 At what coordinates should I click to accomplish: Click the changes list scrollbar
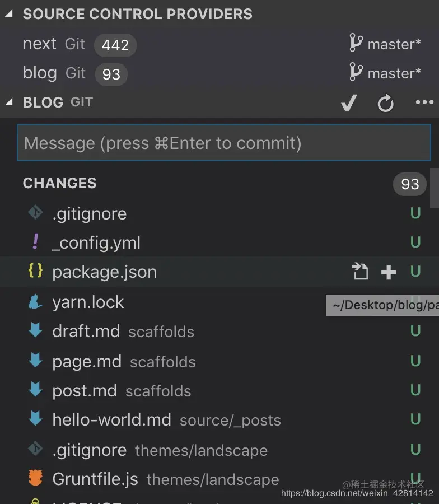(x=435, y=188)
